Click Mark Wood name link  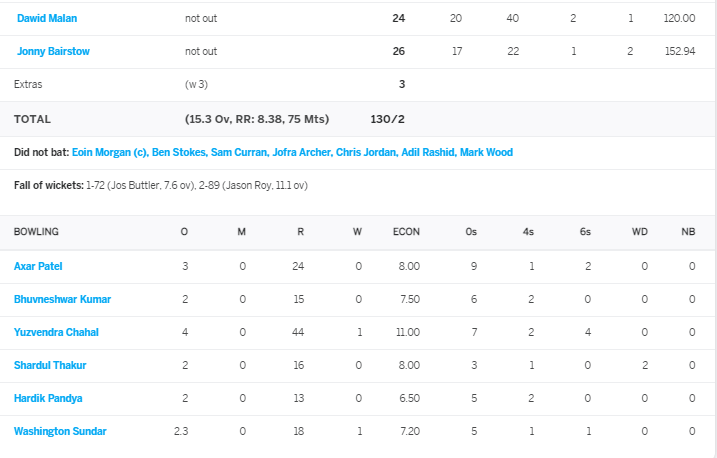[487, 152]
